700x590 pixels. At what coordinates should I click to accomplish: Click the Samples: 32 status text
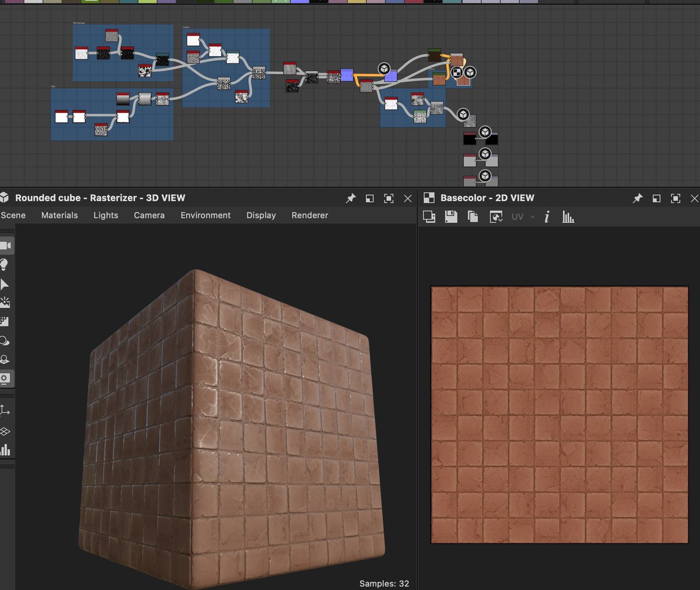pos(384,583)
